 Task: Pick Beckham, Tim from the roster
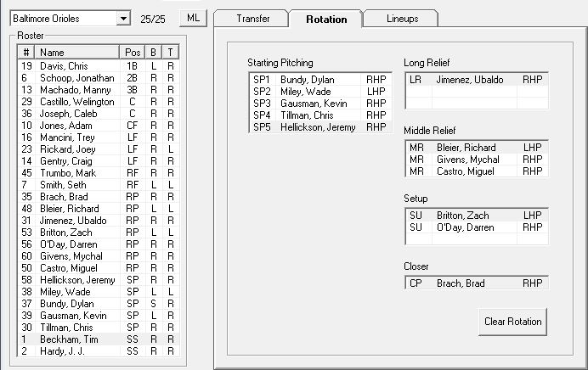click(76, 339)
